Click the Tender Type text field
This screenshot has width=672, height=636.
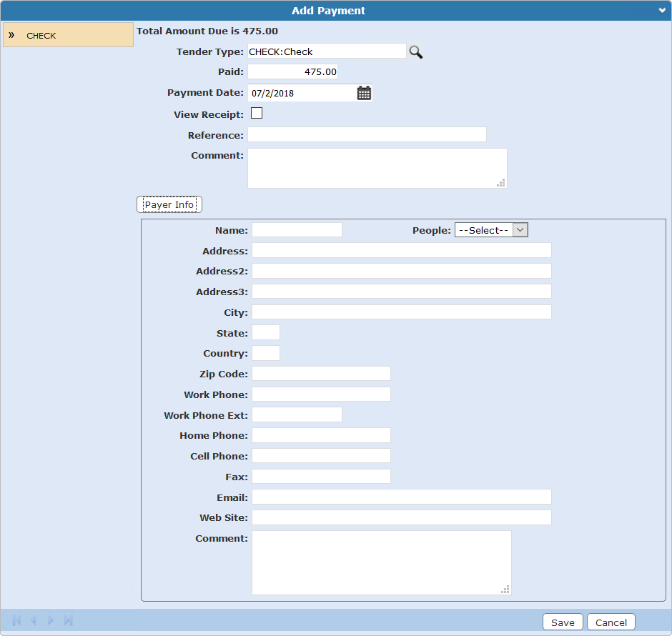coord(327,51)
